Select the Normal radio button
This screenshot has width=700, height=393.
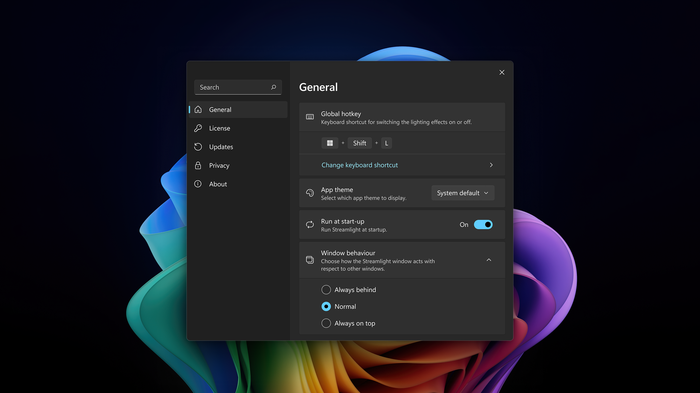(x=326, y=306)
